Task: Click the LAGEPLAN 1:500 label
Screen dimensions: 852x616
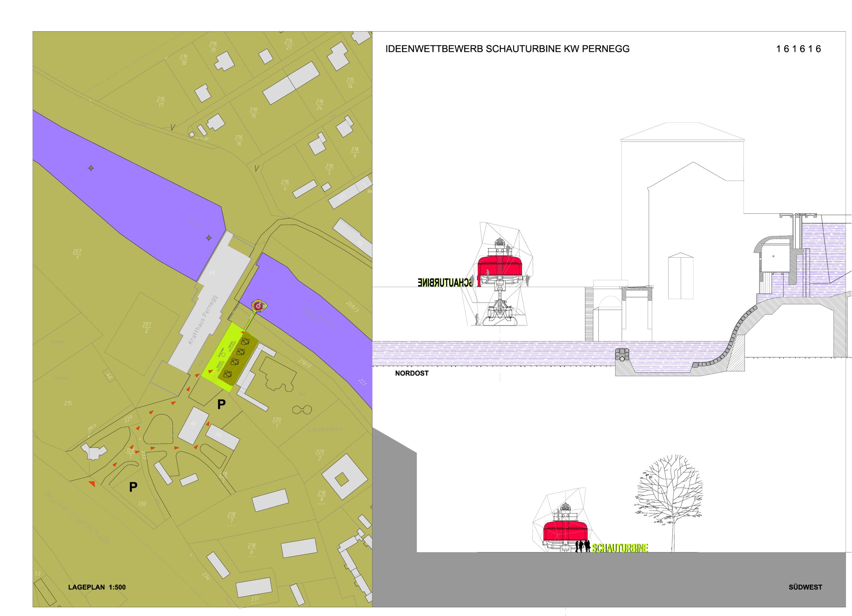Action: click(x=97, y=587)
